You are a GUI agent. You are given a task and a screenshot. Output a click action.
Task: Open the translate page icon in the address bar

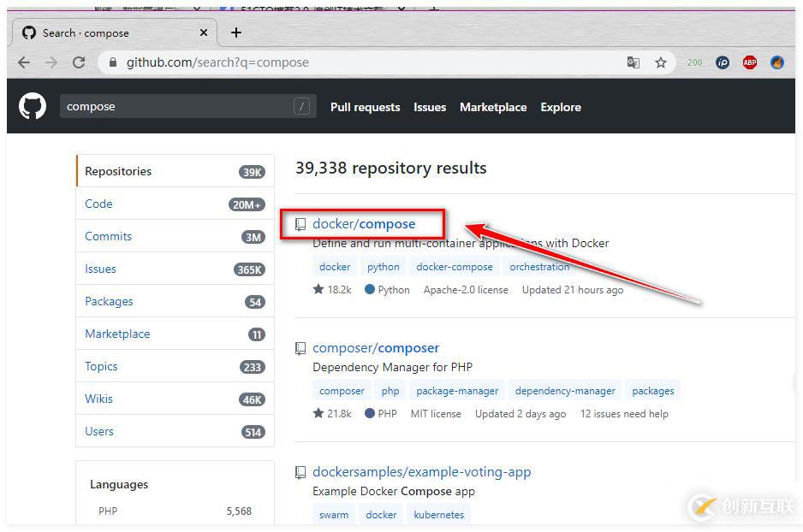click(x=633, y=62)
